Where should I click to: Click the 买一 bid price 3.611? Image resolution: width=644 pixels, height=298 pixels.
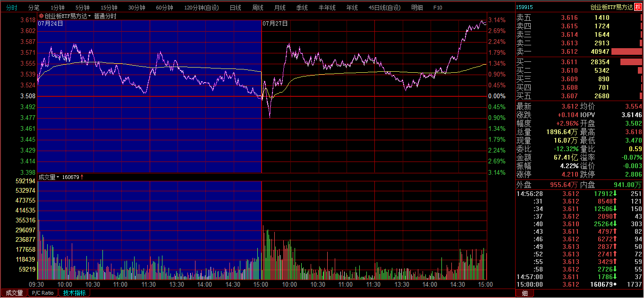(x=569, y=62)
